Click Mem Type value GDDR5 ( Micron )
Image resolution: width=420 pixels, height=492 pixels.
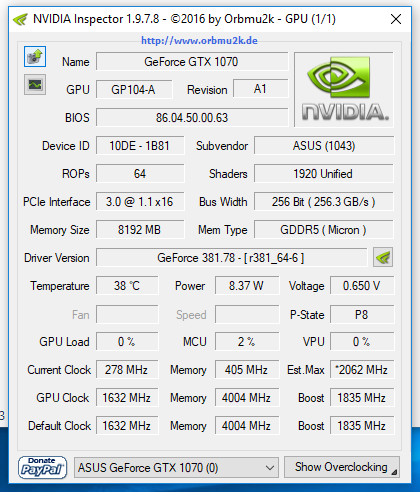324,230
